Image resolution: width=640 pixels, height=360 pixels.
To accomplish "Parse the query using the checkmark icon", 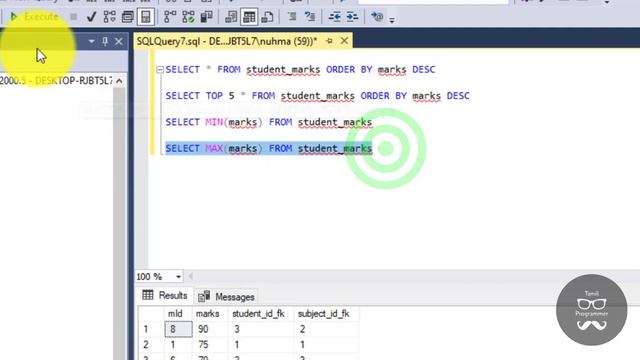I will click(91, 17).
